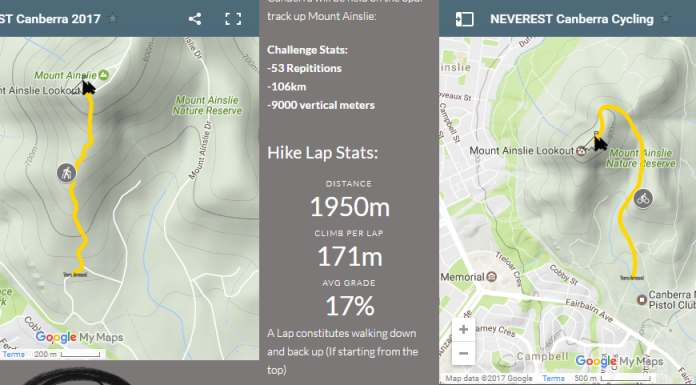Image resolution: width=696 pixels, height=385 pixels.
Task: Click the Canberra Pistol Club marker
Action: 641,300
